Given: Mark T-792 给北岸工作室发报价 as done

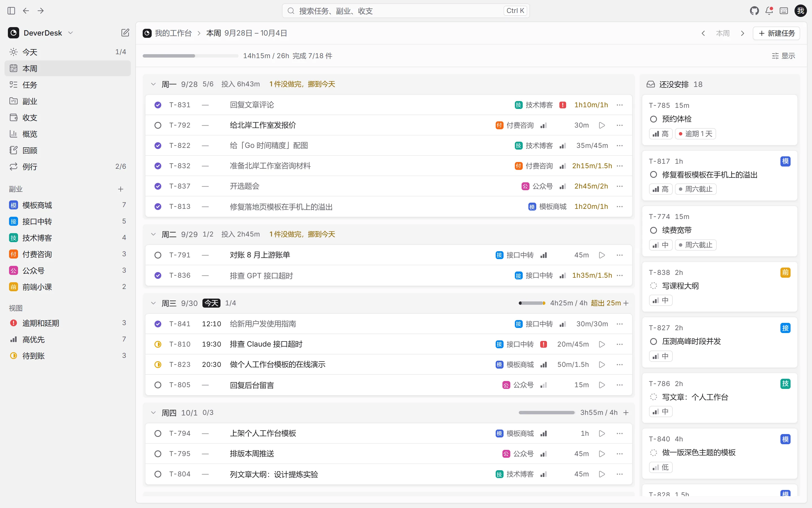Looking at the screenshot, I should pyautogui.click(x=158, y=125).
